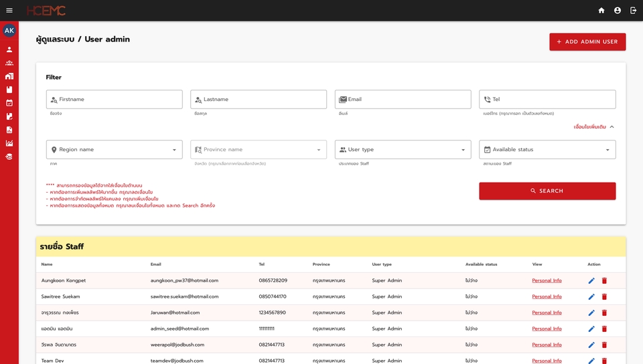Open the Region name dropdown

pyautogui.click(x=114, y=149)
